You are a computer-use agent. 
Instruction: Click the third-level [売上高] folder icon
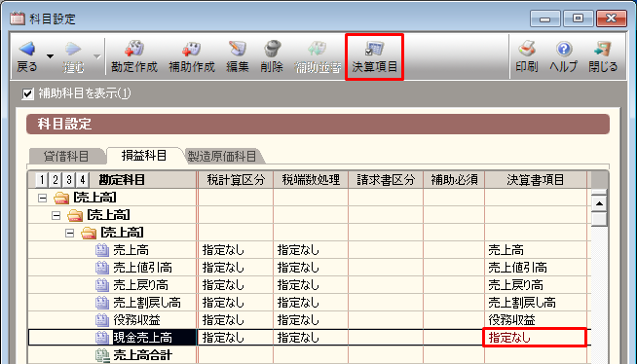(89, 233)
